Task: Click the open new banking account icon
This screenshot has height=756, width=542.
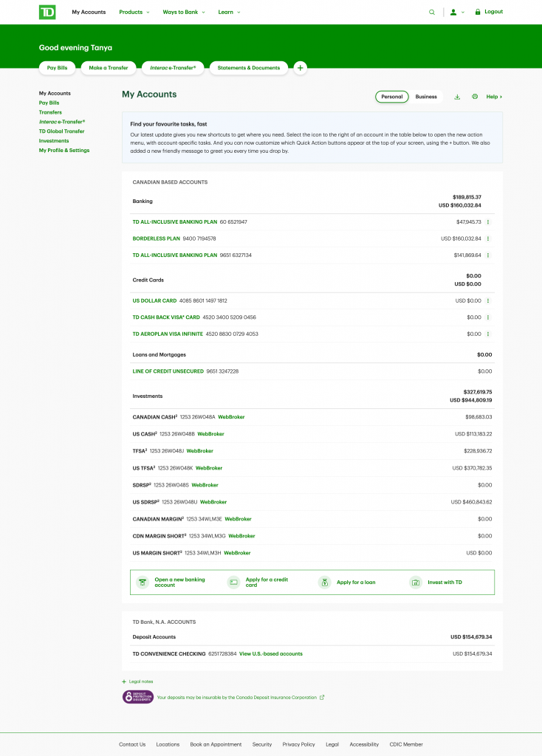Action: [143, 583]
